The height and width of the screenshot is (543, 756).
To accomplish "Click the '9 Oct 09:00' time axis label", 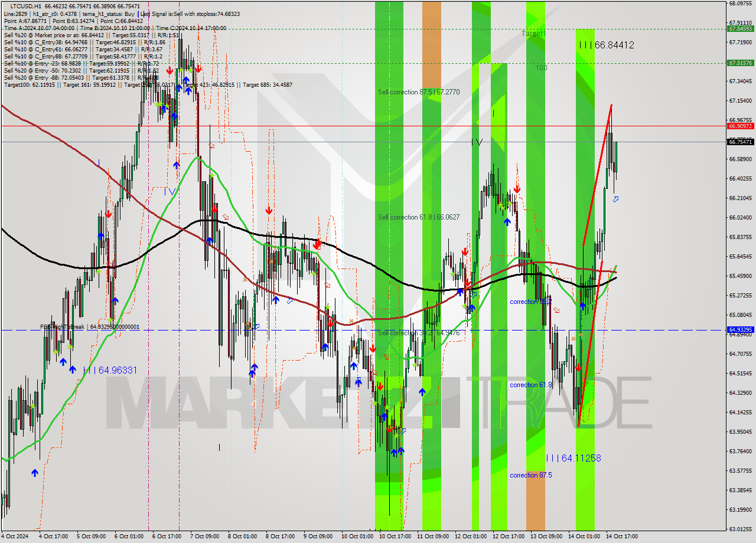I will click(318, 537).
